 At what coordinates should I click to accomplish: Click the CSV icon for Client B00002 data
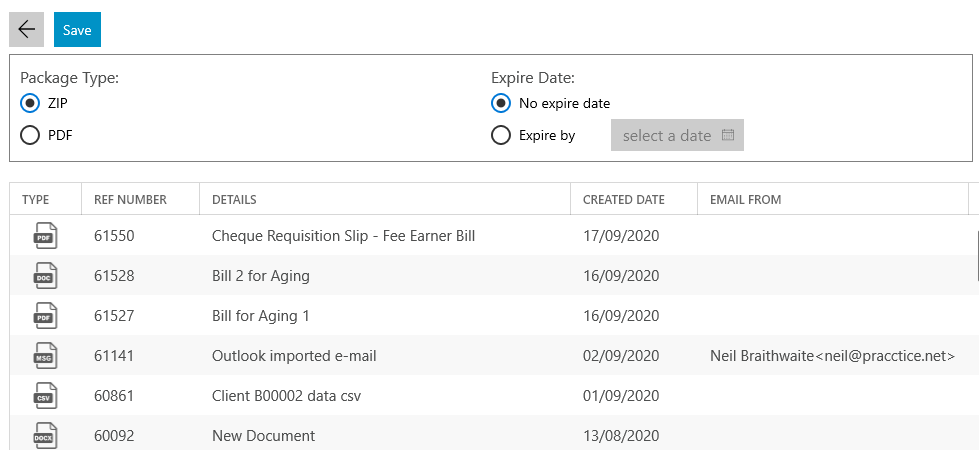(x=45, y=396)
